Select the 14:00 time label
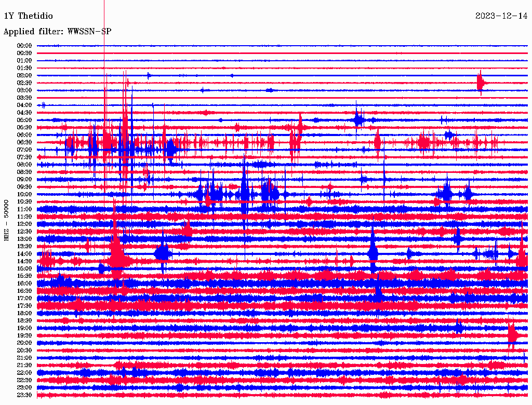 tap(24, 254)
